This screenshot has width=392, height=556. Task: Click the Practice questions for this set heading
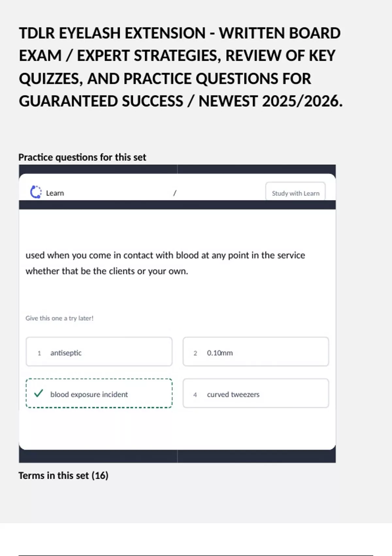82,157
